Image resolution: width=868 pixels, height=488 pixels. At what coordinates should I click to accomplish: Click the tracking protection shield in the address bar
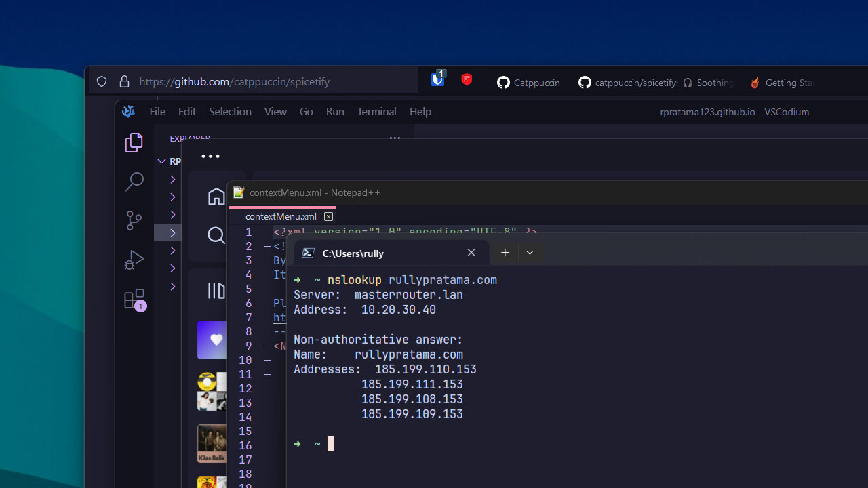(x=101, y=81)
